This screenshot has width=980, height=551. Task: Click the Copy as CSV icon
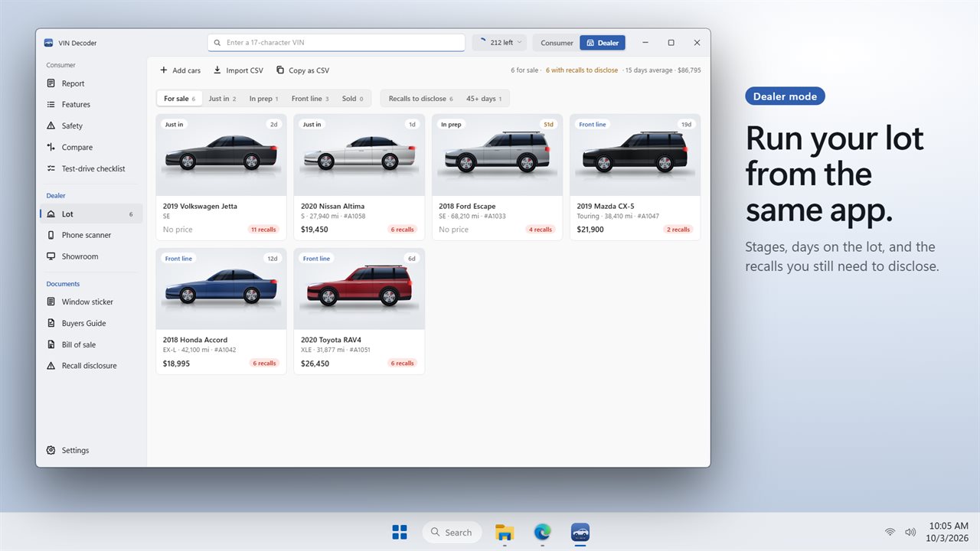280,70
